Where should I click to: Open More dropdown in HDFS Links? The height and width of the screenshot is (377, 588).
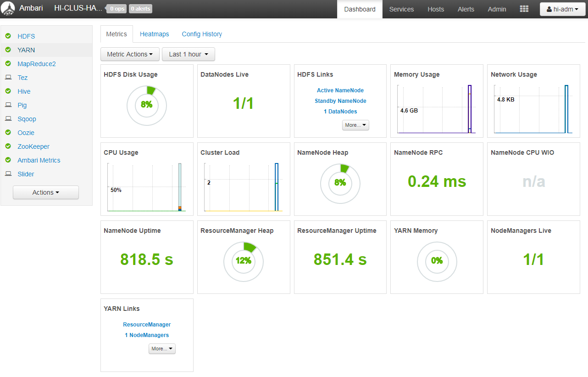355,125
